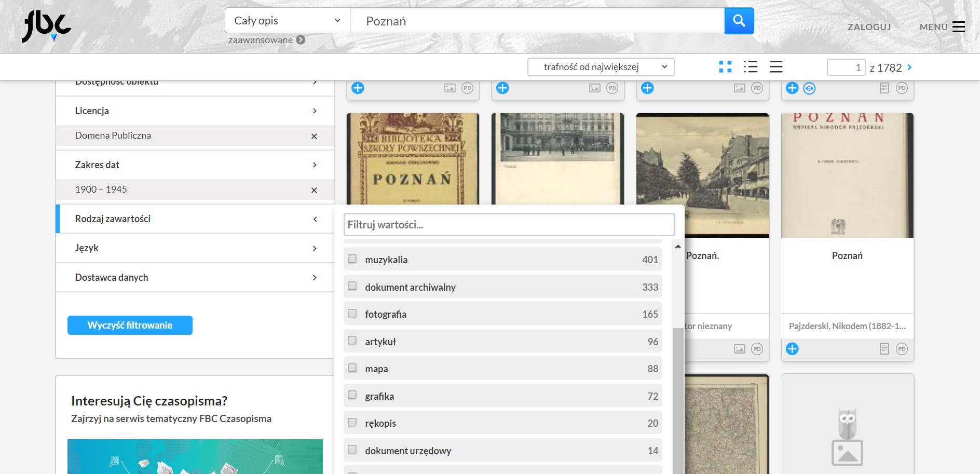Open the 'trafność od największej' sort dropdown
The image size is (980, 474).
[601, 67]
